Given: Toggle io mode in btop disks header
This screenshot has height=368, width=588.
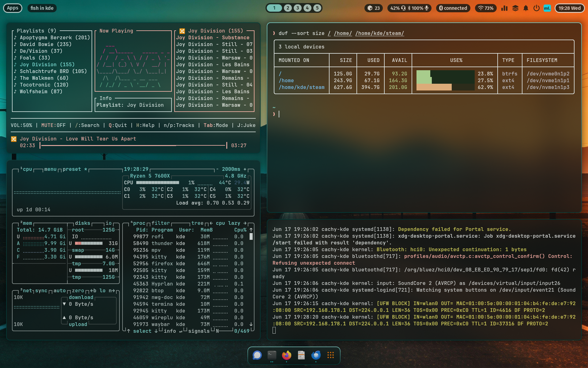Looking at the screenshot, I should (x=109, y=223).
